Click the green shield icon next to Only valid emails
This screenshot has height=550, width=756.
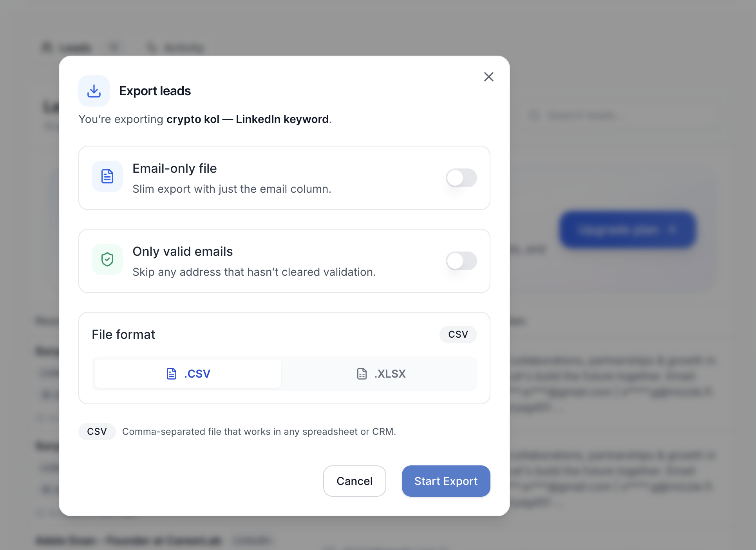pos(107,259)
